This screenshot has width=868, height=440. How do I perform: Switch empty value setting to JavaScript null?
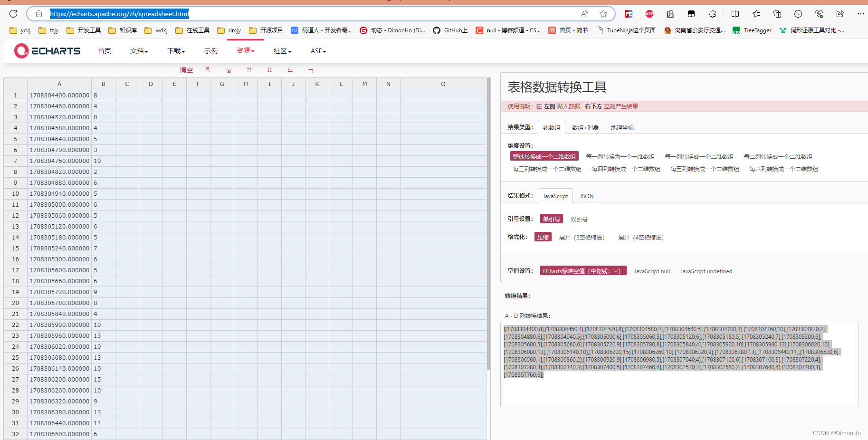652,271
